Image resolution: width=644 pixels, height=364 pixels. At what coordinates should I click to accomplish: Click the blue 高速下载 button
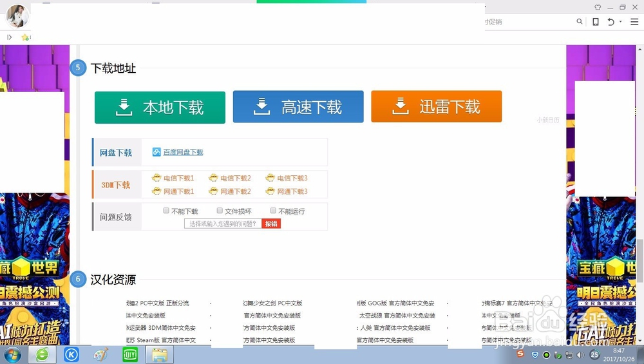pyautogui.click(x=298, y=107)
